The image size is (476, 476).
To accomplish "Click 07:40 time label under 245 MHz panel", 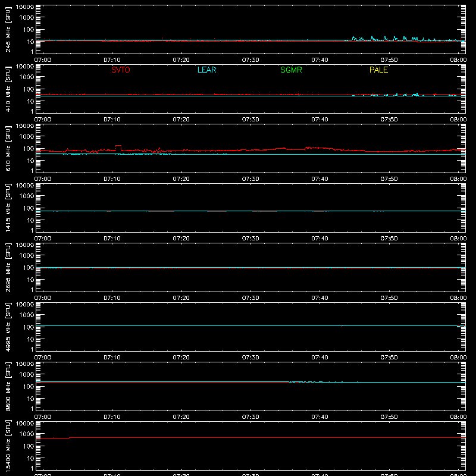I will pos(320,60).
